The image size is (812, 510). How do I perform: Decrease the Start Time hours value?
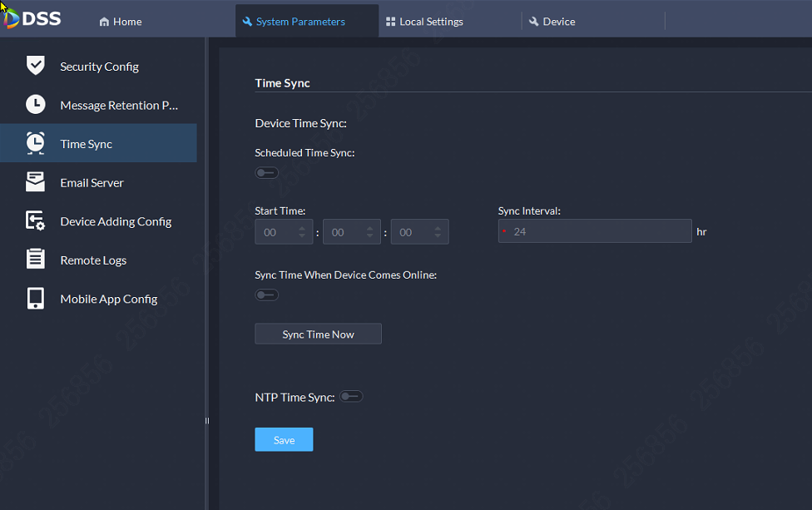(x=302, y=236)
